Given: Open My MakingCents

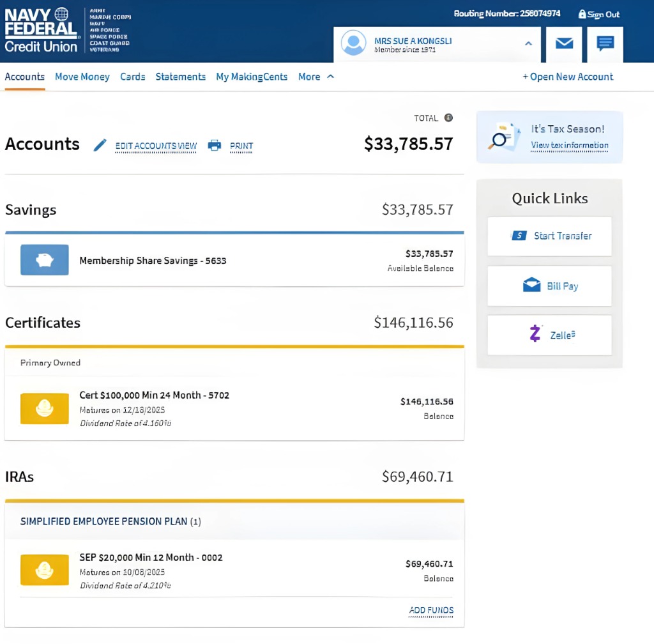Looking at the screenshot, I should click(x=252, y=77).
